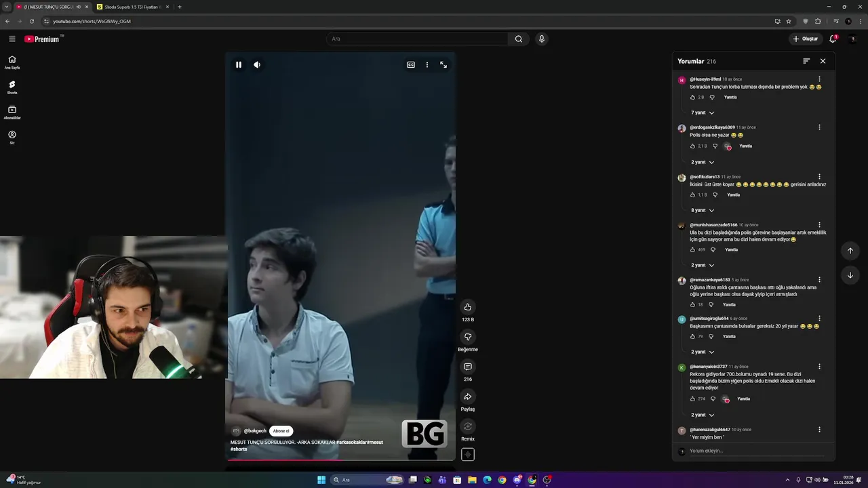Open the YouTube hamburger guide menu
The image size is (868, 488).
pyautogui.click(x=12, y=39)
